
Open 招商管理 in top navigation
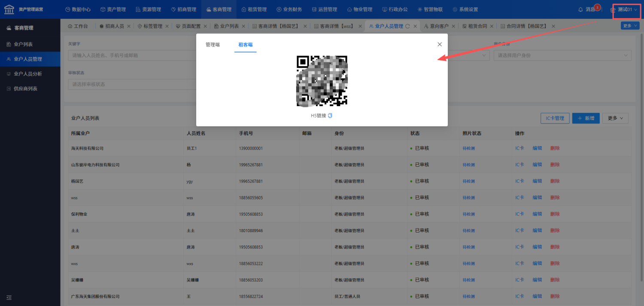184,9
